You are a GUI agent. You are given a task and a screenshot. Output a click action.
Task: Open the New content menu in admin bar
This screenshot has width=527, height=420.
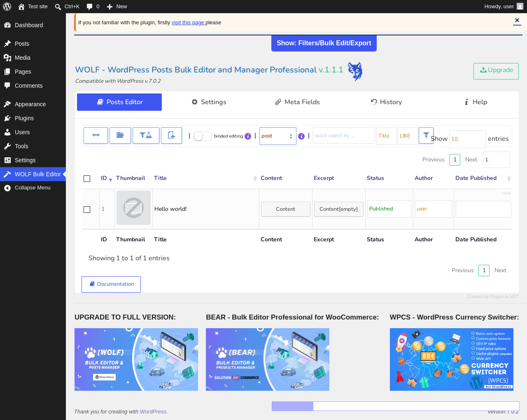[117, 7]
